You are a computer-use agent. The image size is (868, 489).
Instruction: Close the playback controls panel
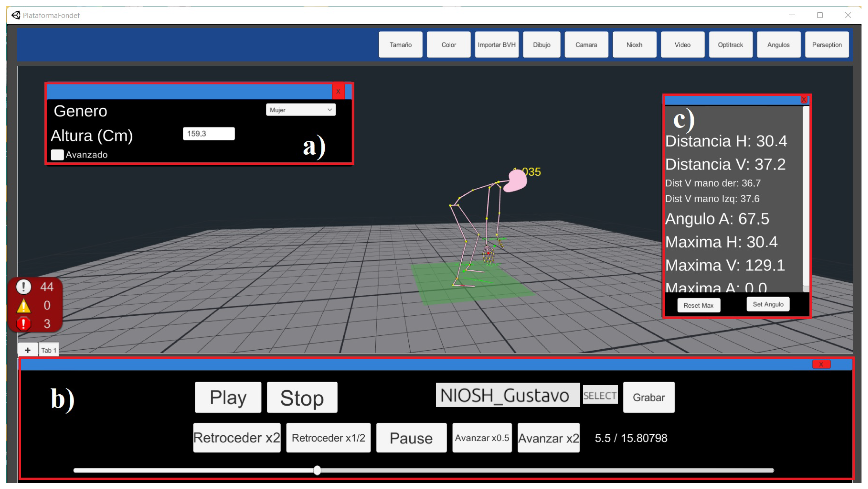tap(821, 364)
